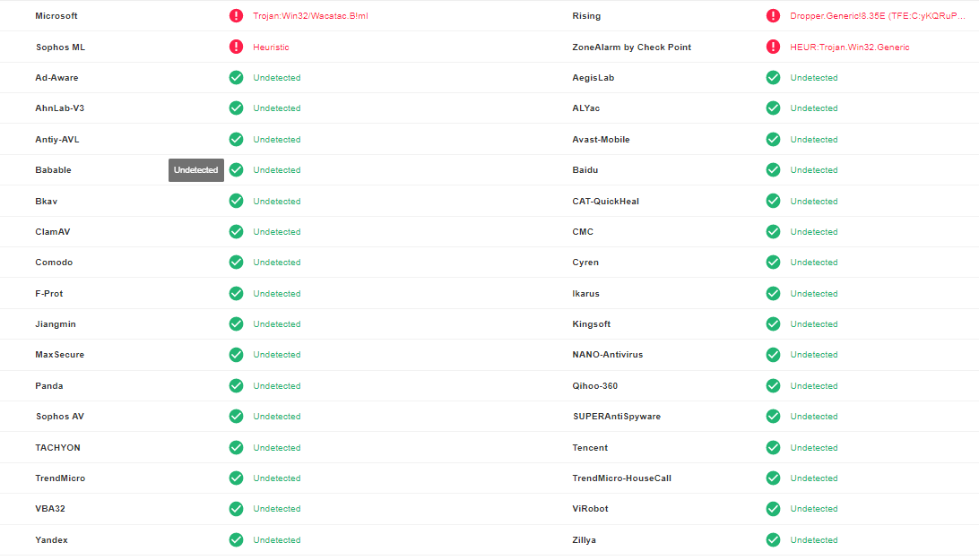979x560 pixels.
Task: Select the Microsoft engine name
Action: (56, 16)
